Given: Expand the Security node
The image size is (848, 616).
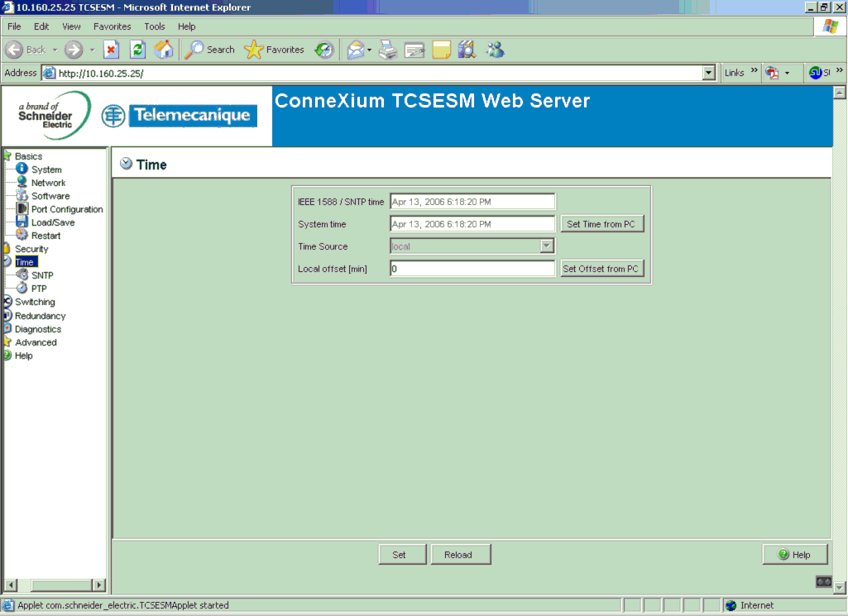Looking at the screenshot, I should tap(31, 249).
